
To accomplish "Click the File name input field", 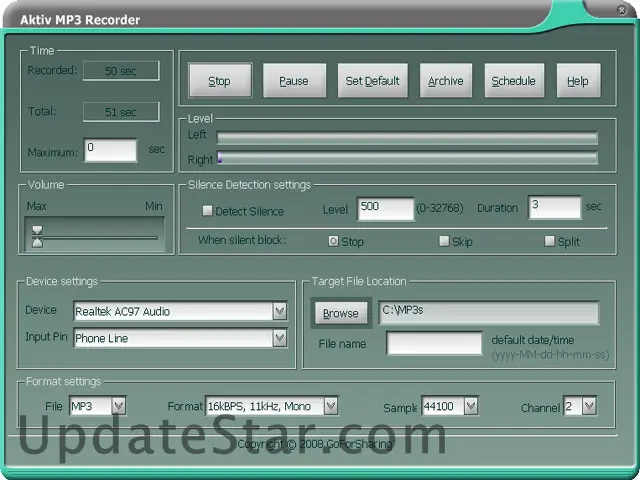I will coord(434,343).
